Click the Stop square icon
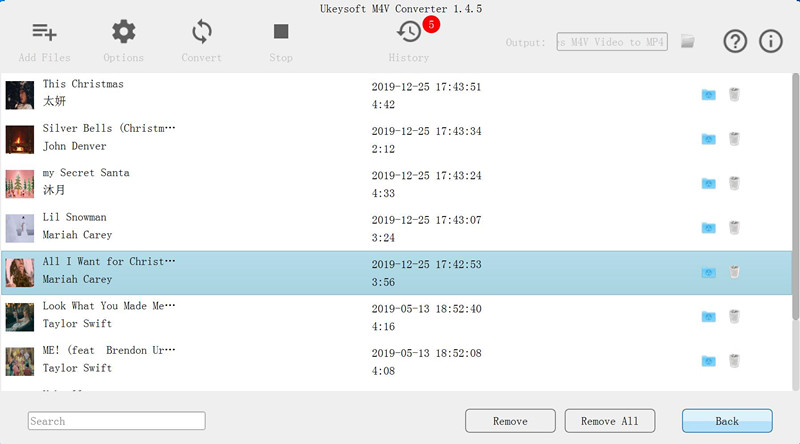 pyautogui.click(x=281, y=32)
